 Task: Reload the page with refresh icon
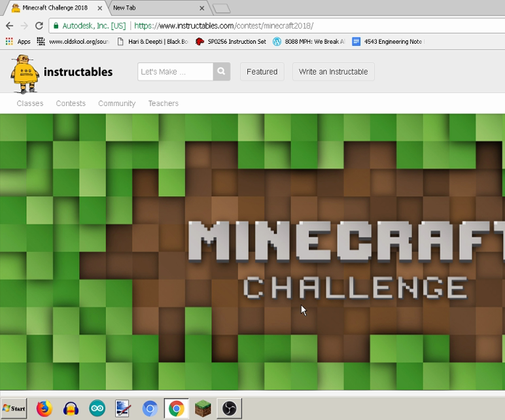pos(39,26)
